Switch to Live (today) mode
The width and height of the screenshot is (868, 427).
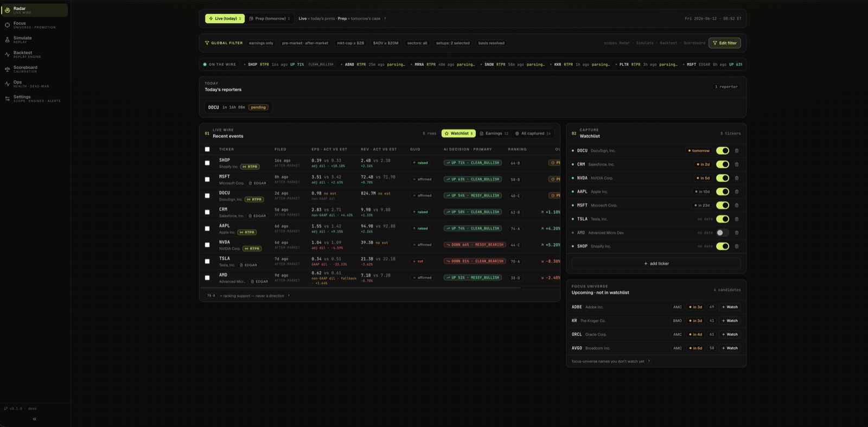tap(225, 18)
